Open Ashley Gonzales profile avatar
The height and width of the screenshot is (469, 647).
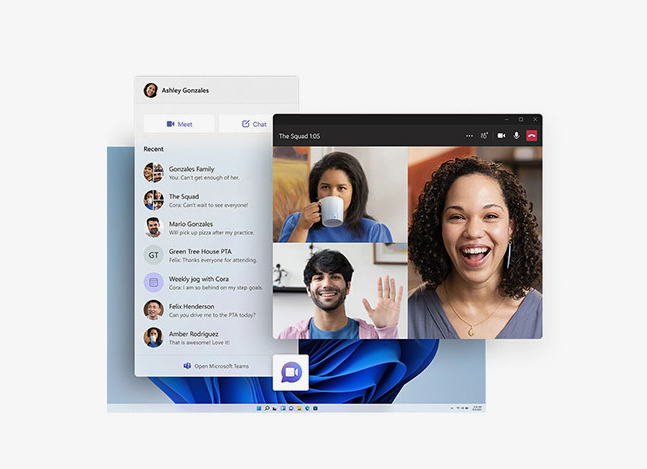(x=151, y=90)
